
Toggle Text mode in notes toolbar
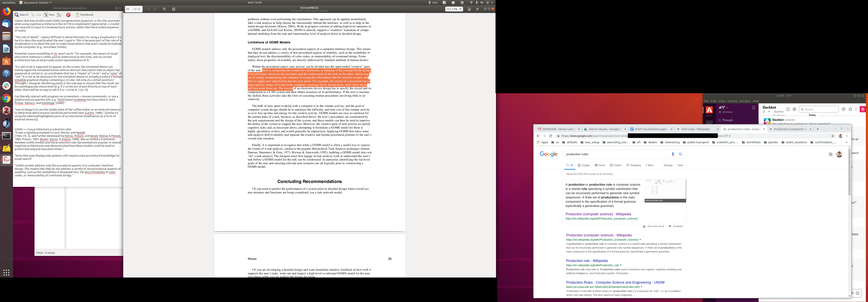tap(49, 15)
